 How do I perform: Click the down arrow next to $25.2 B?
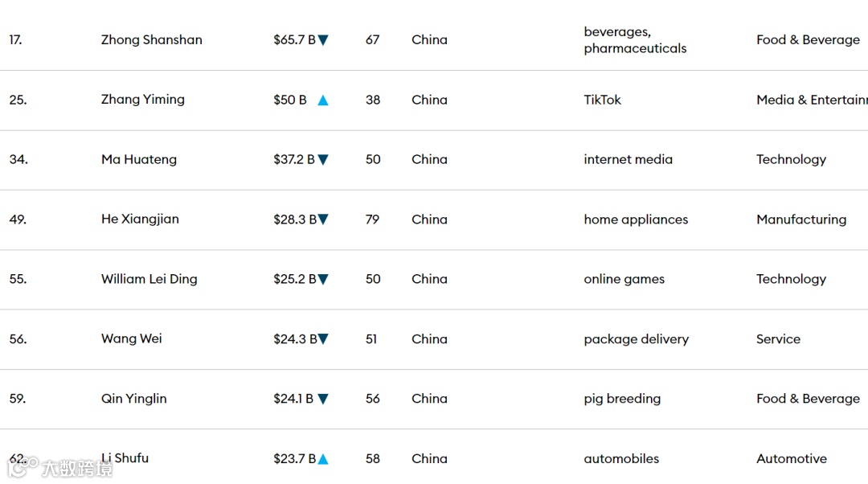click(323, 280)
